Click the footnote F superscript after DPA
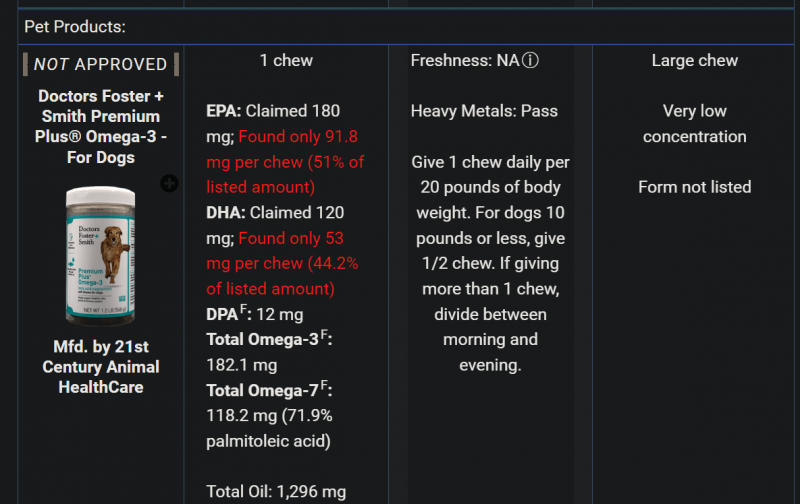Image resolution: width=800 pixels, height=504 pixels. click(x=242, y=310)
